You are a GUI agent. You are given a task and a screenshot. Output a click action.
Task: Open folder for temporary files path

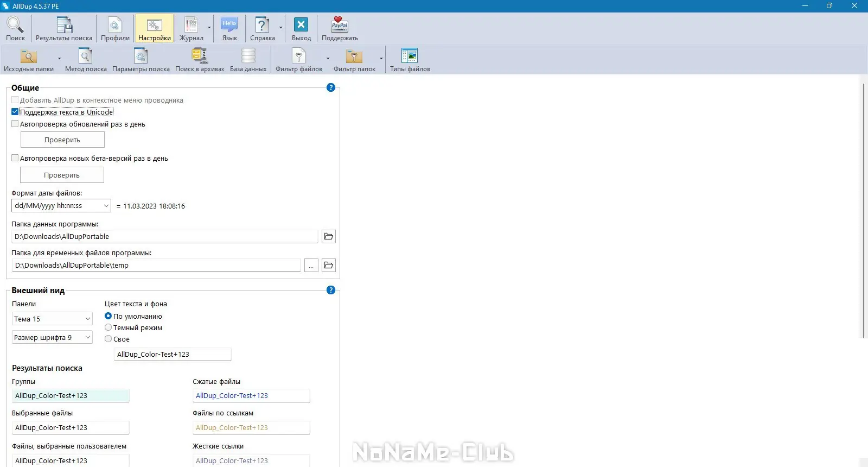(329, 265)
